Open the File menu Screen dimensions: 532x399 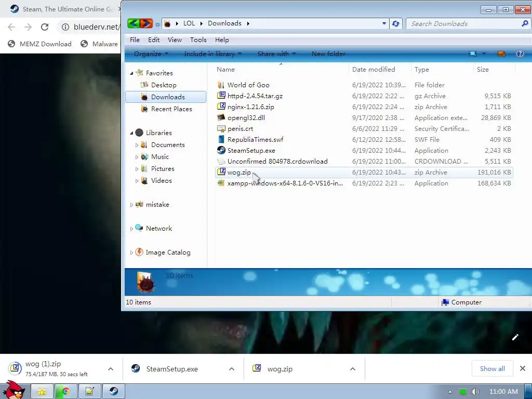point(135,39)
